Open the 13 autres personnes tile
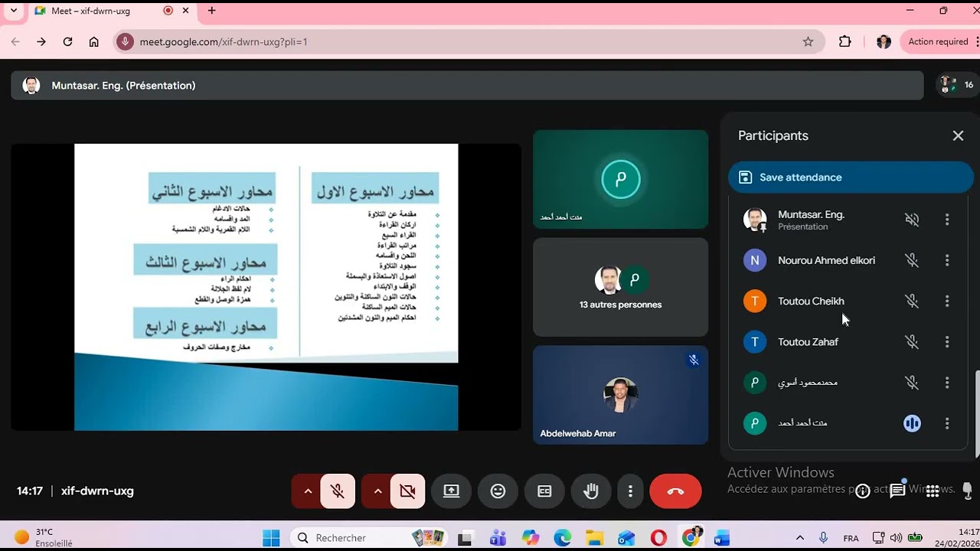 [x=620, y=287]
